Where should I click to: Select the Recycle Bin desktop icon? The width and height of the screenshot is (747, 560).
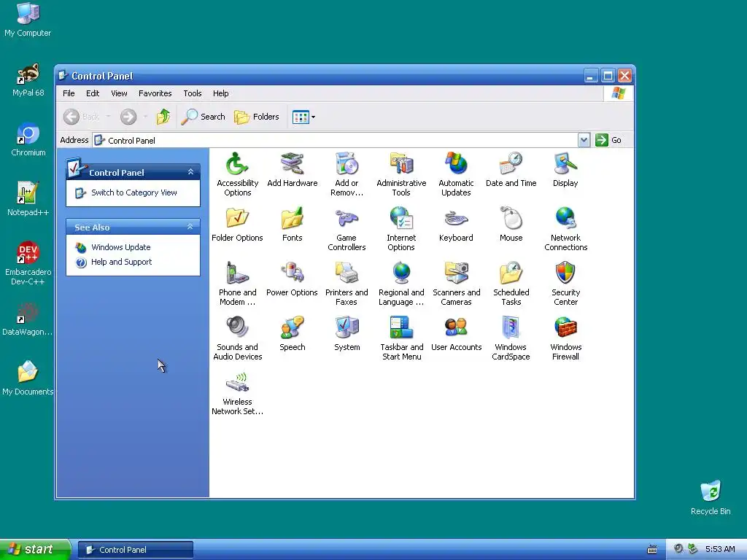[711, 497]
